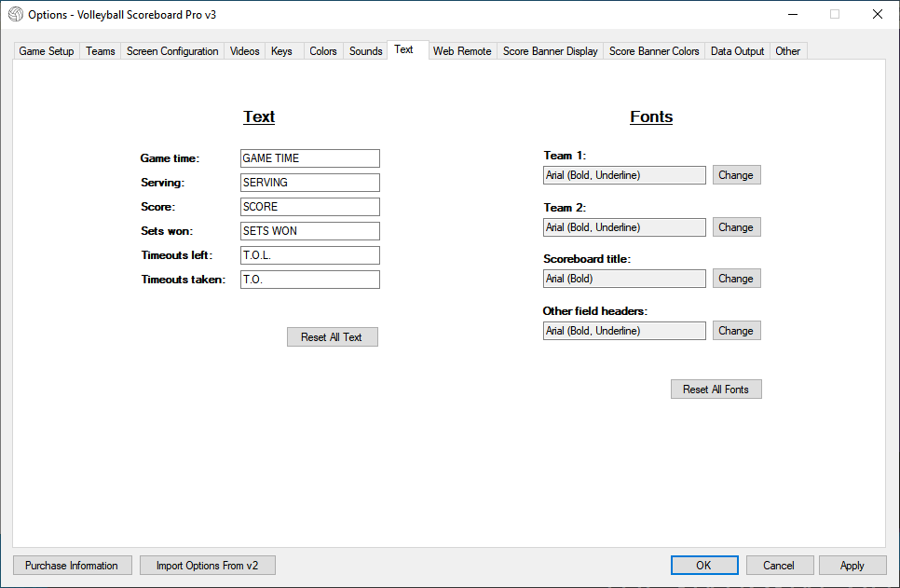Click the Game time text field
Image resolution: width=900 pixels, height=588 pixels.
[x=309, y=158]
